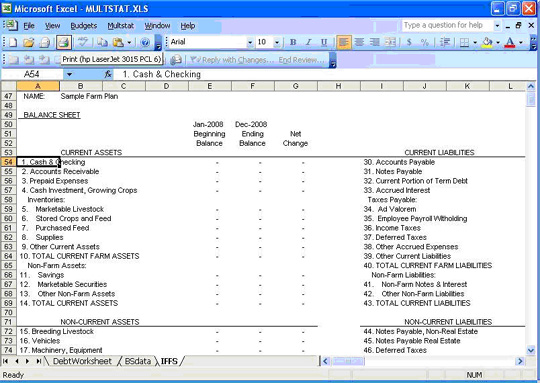Image resolution: width=540 pixels, height=383 pixels.
Task: Click the New workbook icon
Action: (13, 42)
